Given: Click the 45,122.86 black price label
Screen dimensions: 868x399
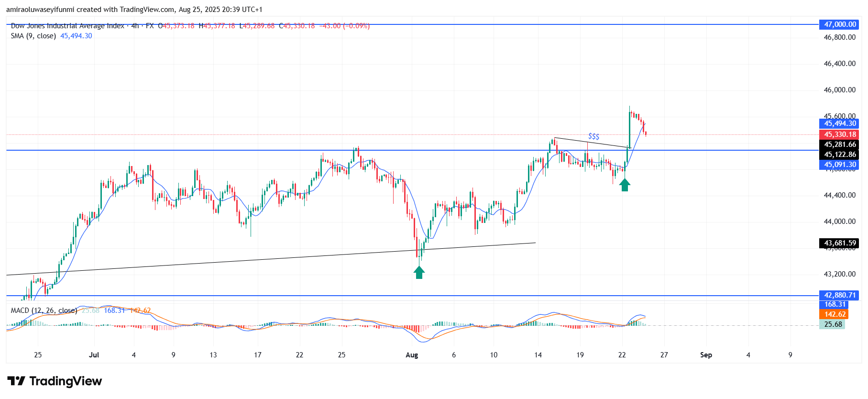Looking at the screenshot, I should point(839,155).
